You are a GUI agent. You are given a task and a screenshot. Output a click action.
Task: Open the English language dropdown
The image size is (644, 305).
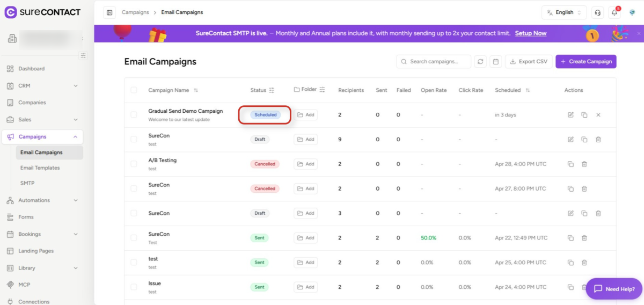click(564, 12)
